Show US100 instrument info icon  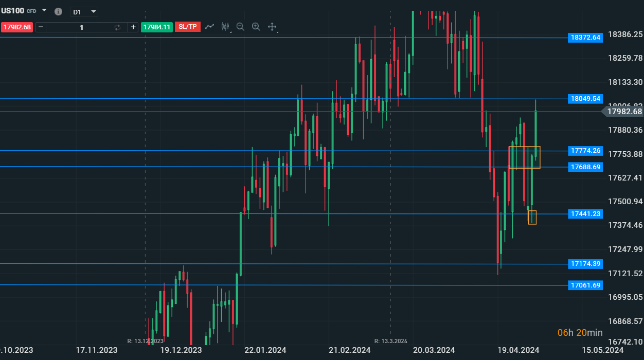(58, 11)
